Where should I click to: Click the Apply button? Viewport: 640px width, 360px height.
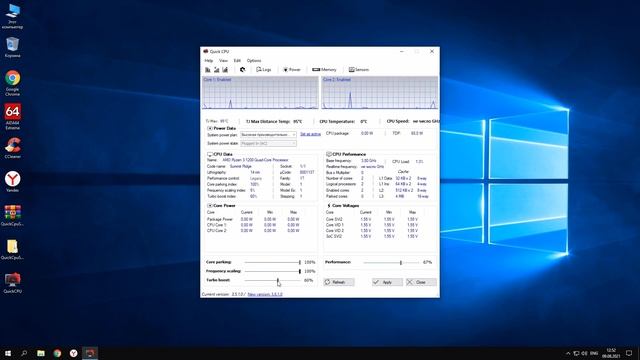[387, 282]
